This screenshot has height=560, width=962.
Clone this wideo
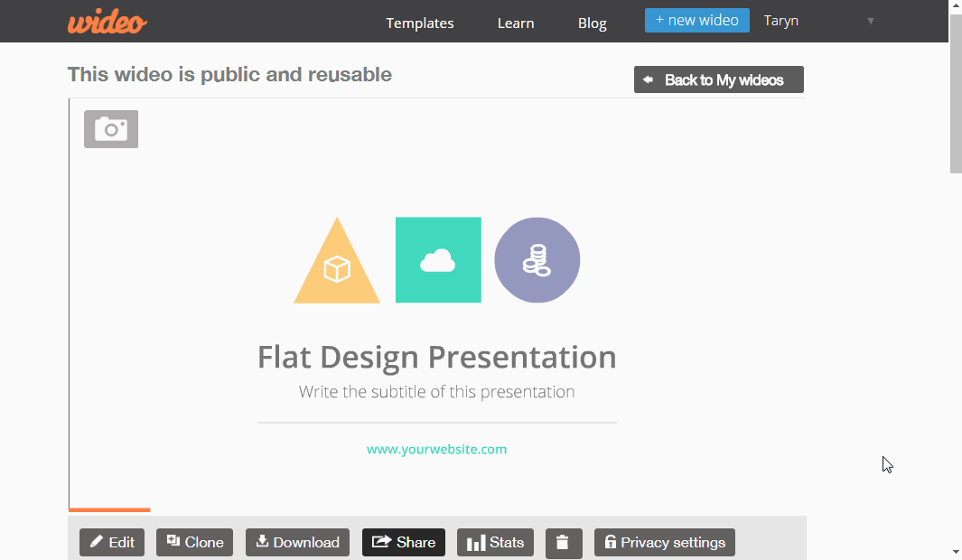(194, 543)
